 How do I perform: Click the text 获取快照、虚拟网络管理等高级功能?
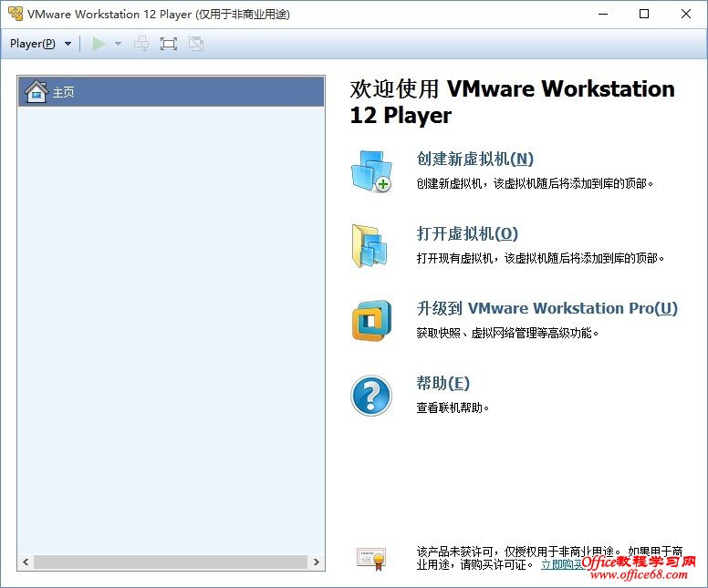tap(507, 334)
